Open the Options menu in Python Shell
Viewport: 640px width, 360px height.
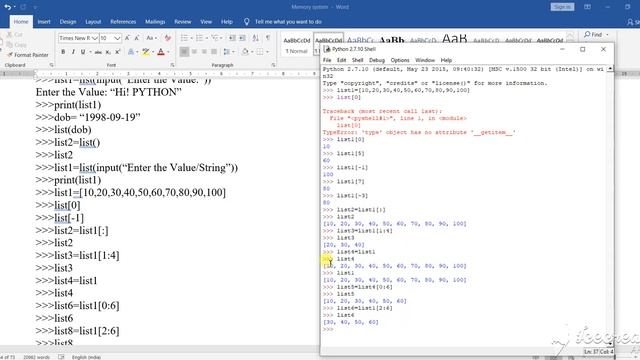400,60
